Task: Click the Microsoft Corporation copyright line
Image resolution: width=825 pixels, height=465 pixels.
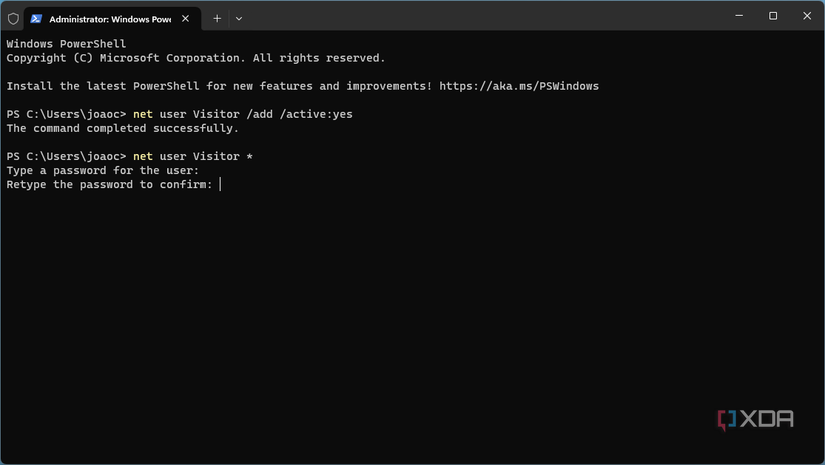Action: [195, 58]
